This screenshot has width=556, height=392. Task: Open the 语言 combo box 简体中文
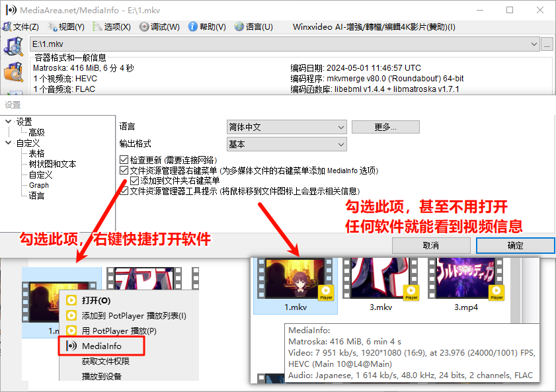click(x=286, y=127)
